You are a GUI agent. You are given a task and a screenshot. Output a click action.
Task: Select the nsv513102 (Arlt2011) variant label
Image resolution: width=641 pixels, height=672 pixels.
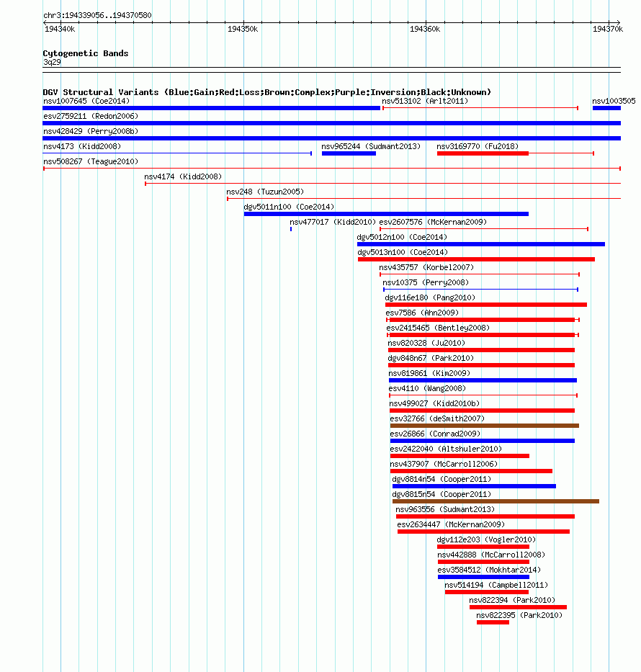(x=425, y=101)
